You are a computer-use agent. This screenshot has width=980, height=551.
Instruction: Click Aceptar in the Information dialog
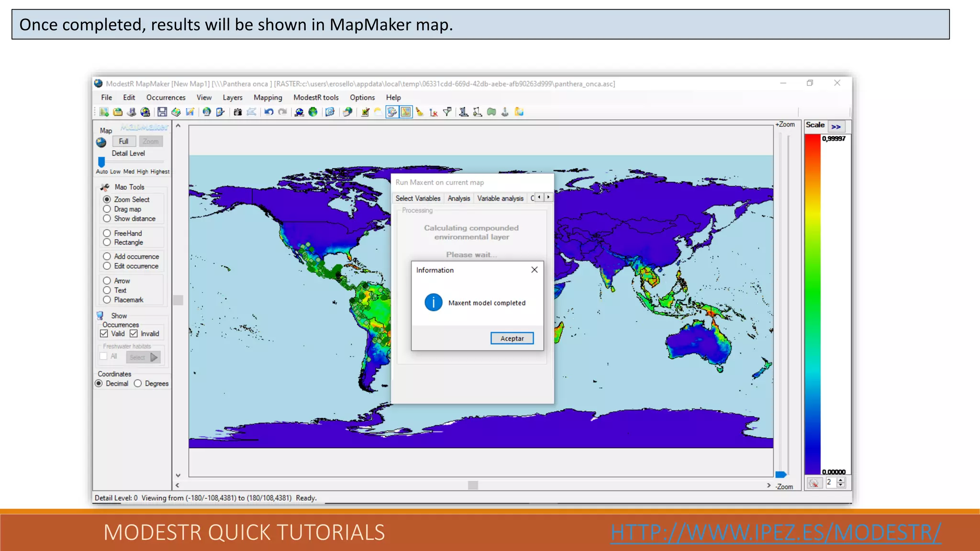pyautogui.click(x=512, y=338)
